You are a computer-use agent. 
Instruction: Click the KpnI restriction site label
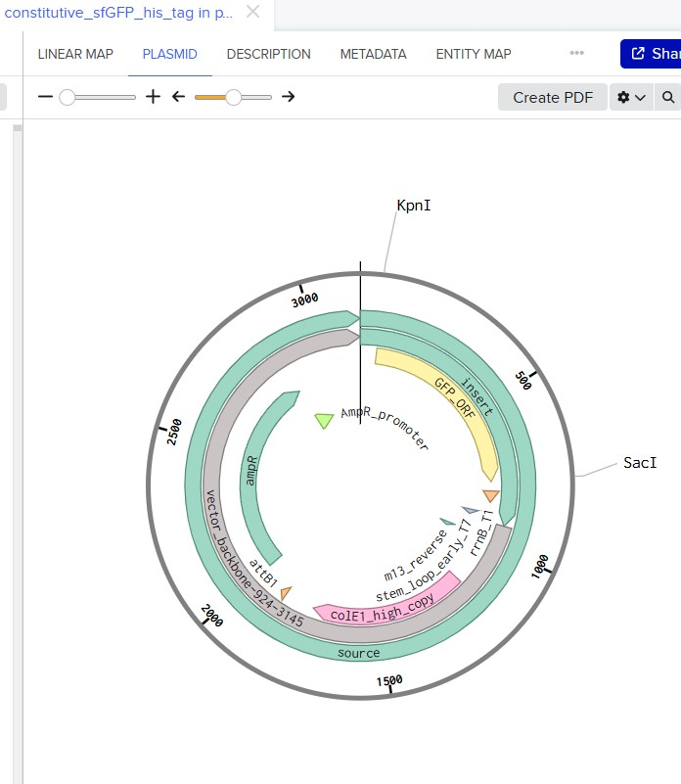[414, 206]
